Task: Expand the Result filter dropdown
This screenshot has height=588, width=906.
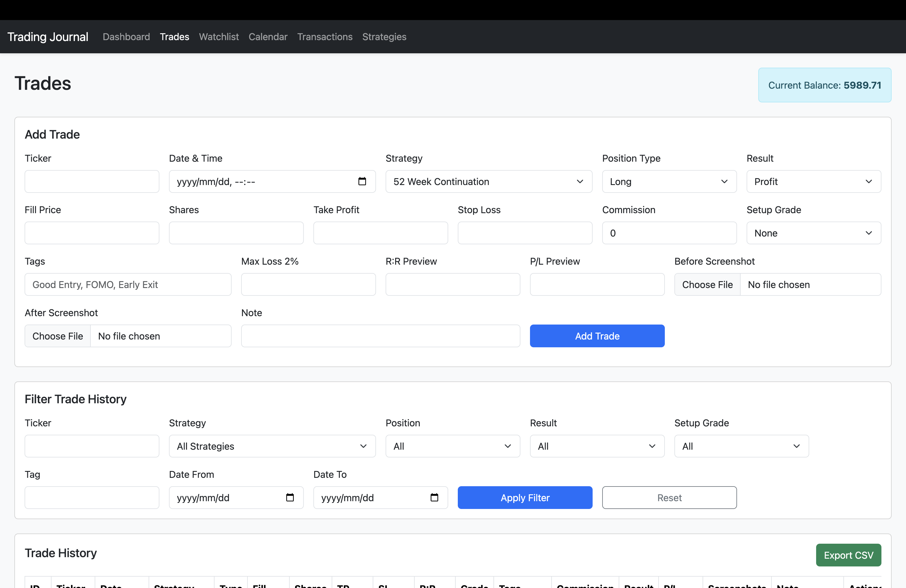Action: 597,446
